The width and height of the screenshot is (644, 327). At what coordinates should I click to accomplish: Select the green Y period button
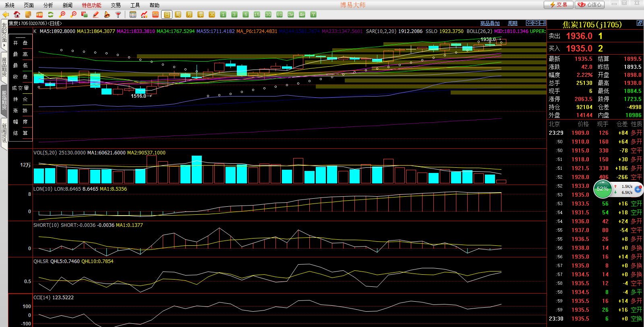(x=313, y=14)
